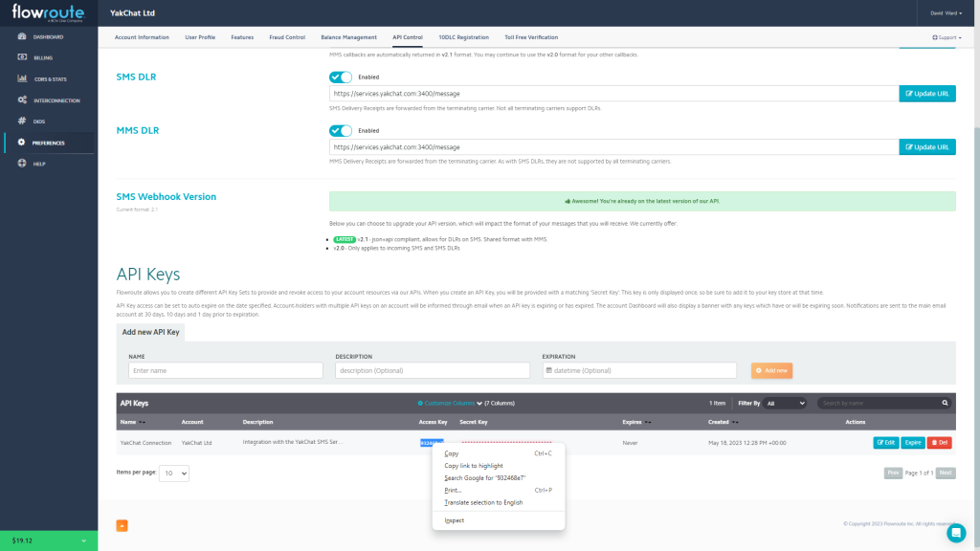Click the calendar icon in Expiration field
This screenshot has width=980, height=551.
[548, 370]
